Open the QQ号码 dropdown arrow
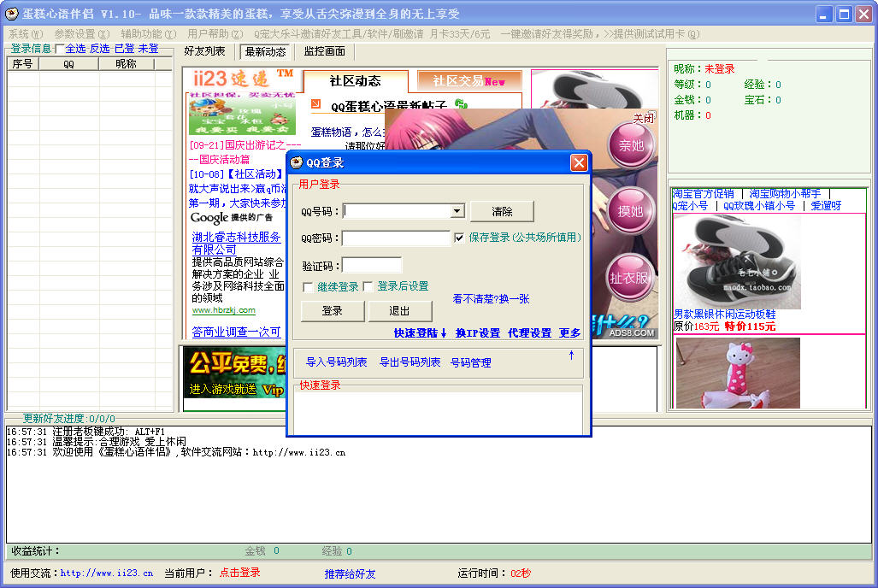 (457, 211)
